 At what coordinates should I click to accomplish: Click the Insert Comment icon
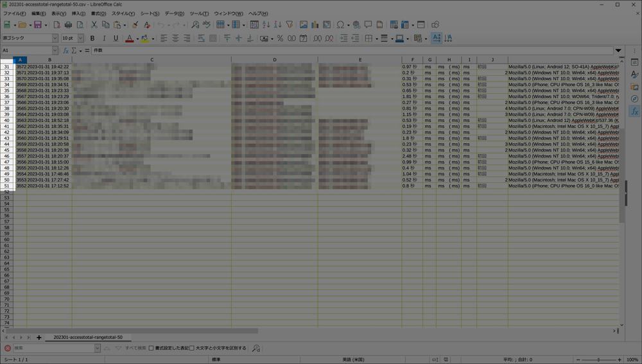point(368,25)
